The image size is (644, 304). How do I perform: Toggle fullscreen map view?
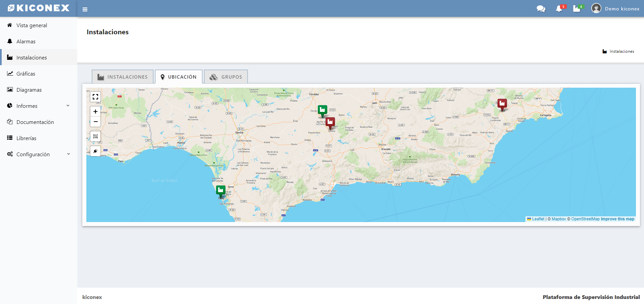95,97
